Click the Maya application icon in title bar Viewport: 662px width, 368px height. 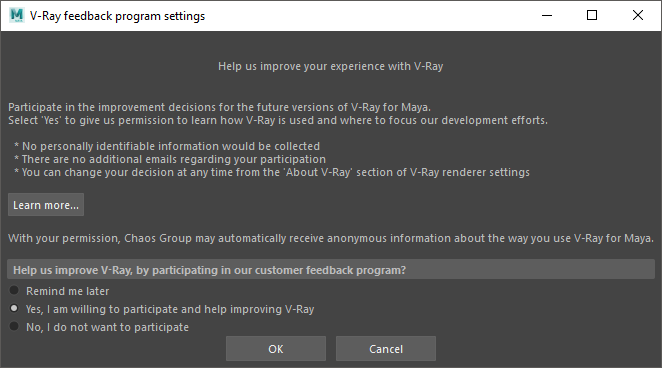[17, 15]
